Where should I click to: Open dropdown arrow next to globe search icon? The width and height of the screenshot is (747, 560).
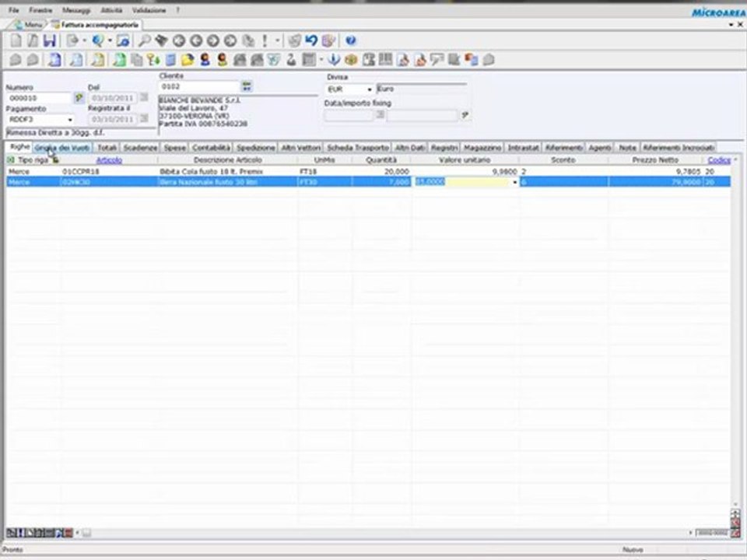pos(110,41)
